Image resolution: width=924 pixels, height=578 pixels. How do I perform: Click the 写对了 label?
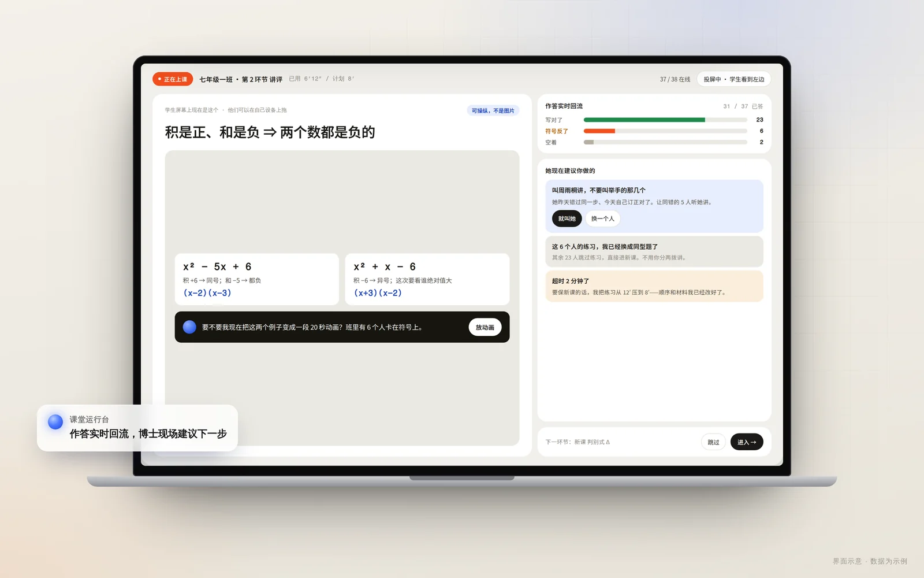point(554,120)
